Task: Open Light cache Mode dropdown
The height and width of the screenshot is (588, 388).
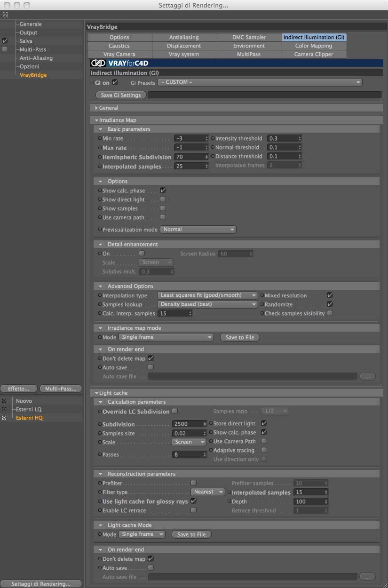Action: (142, 534)
